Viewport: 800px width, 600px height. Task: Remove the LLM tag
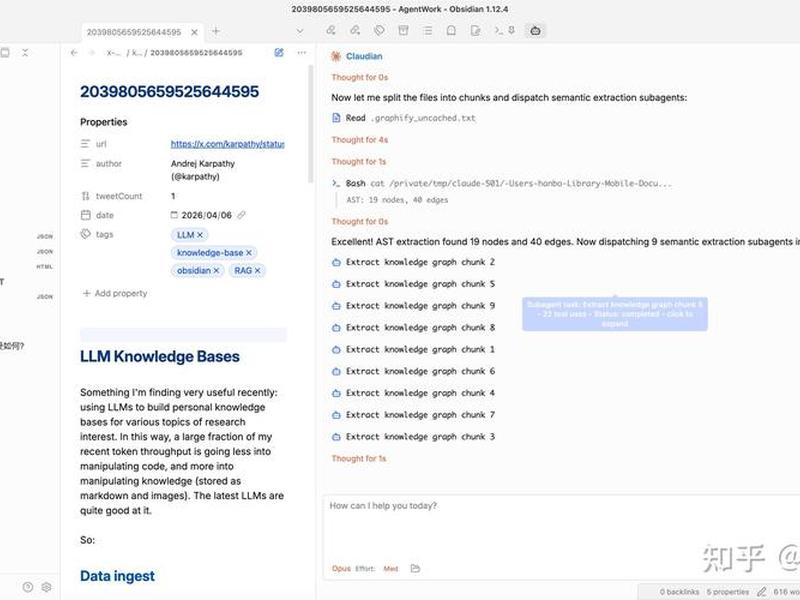[200, 235]
